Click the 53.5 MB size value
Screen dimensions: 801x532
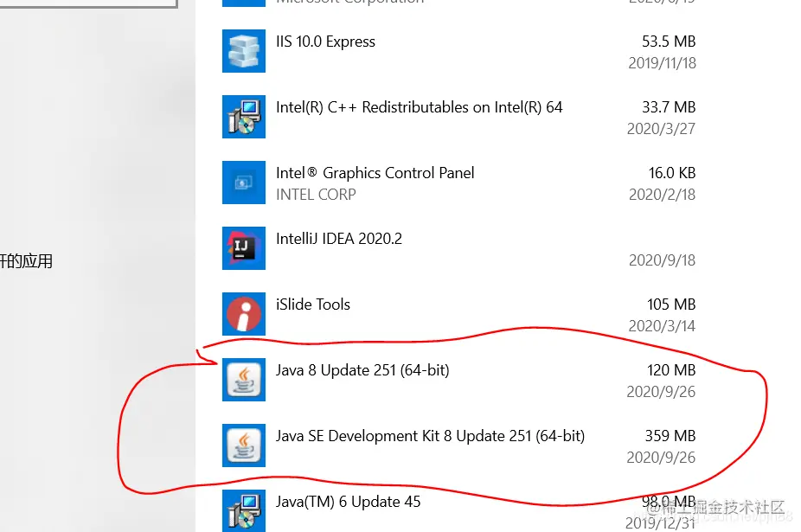[x=669, y=42]
